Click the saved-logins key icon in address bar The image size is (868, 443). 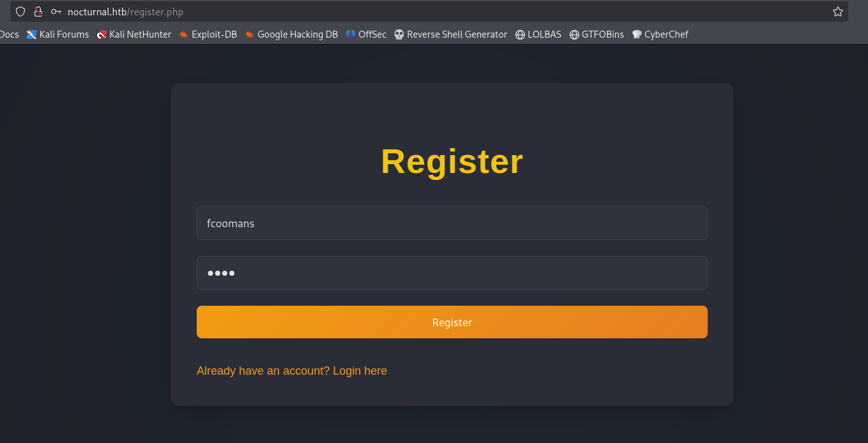tap(56, 11)
